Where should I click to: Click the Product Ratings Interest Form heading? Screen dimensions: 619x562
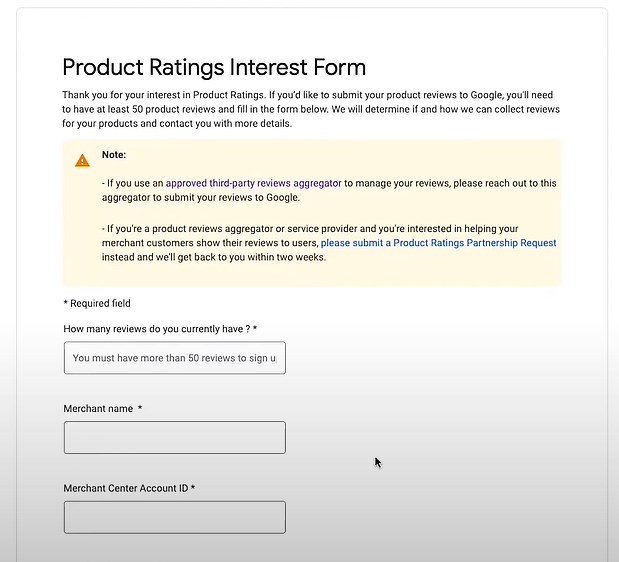click(214, 67)
